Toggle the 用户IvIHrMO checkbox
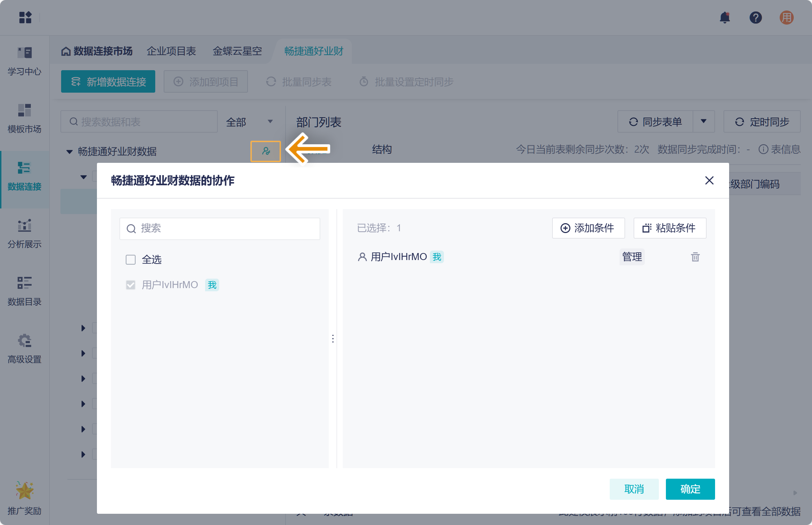812x525 pixels. 131,285
